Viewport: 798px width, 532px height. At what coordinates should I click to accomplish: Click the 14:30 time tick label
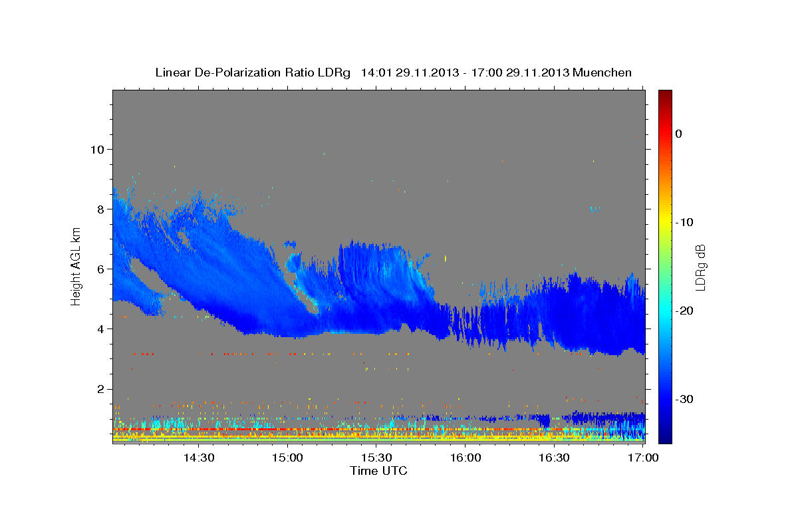[198, 458]
